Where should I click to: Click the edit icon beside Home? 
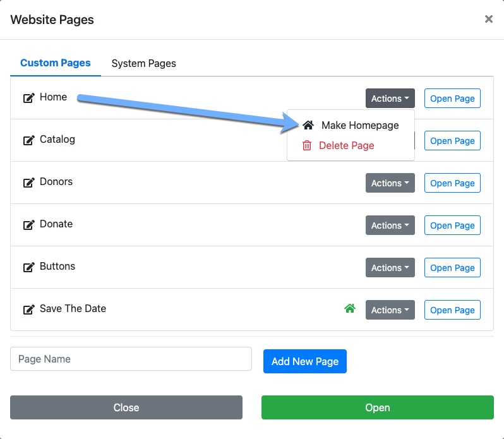tap(28, 98)
